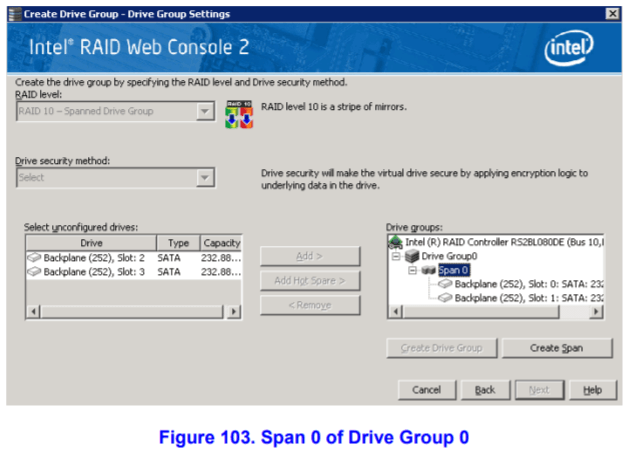Screen dimensions: 627x452
Task: Click the Create Span button
Action: 557,348
